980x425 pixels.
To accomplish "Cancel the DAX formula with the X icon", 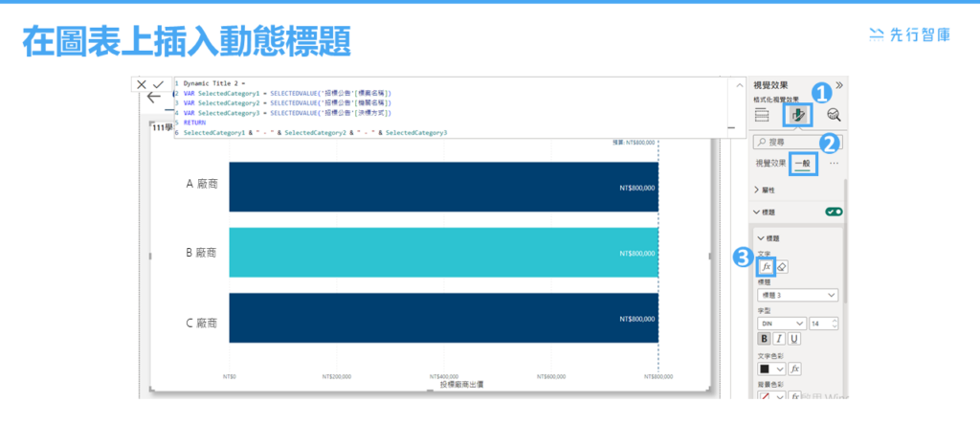I will pos(142,84).
